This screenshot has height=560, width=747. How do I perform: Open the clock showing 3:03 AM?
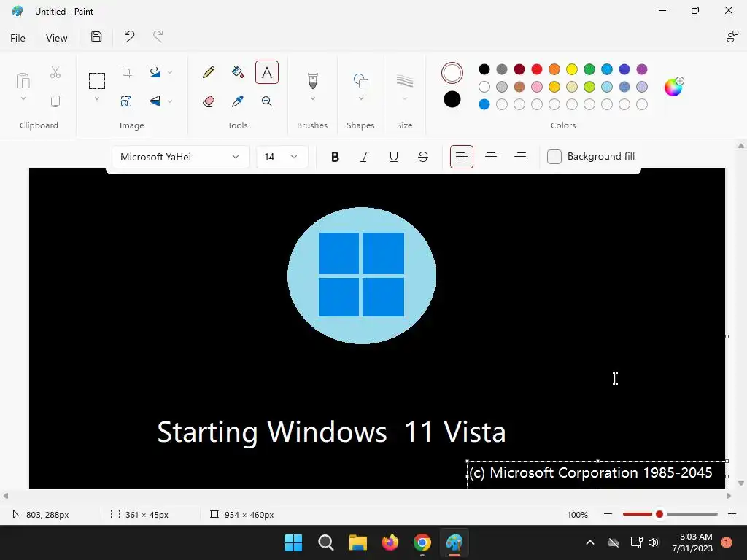click(693, 542)
